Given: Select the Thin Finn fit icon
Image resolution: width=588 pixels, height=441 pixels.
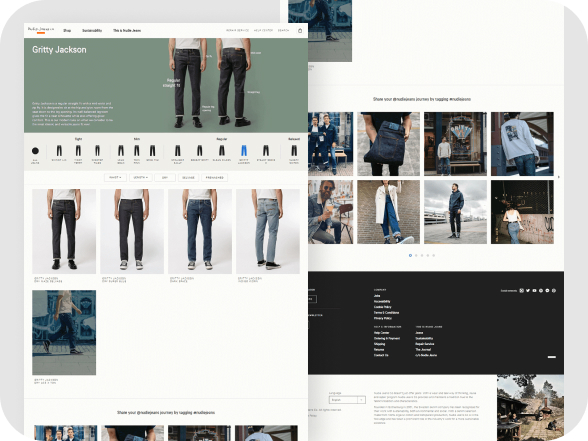Looking at the screenshot, I should [x=137, y=151].
